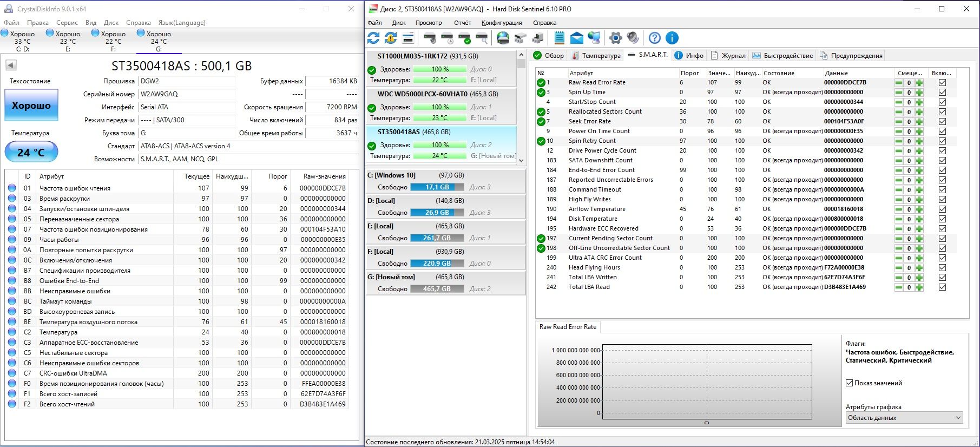Open the Конфигурация menu

tap(502, 23)
